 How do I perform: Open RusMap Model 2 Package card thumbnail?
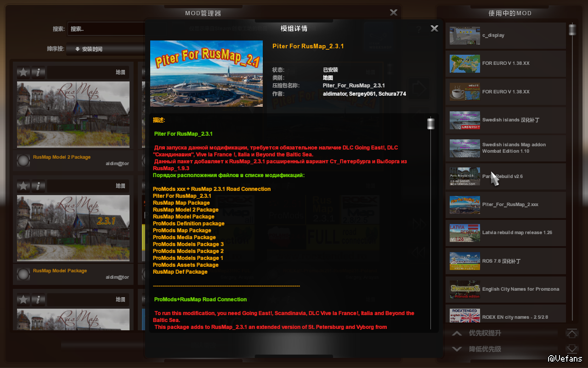coord(73,115)
